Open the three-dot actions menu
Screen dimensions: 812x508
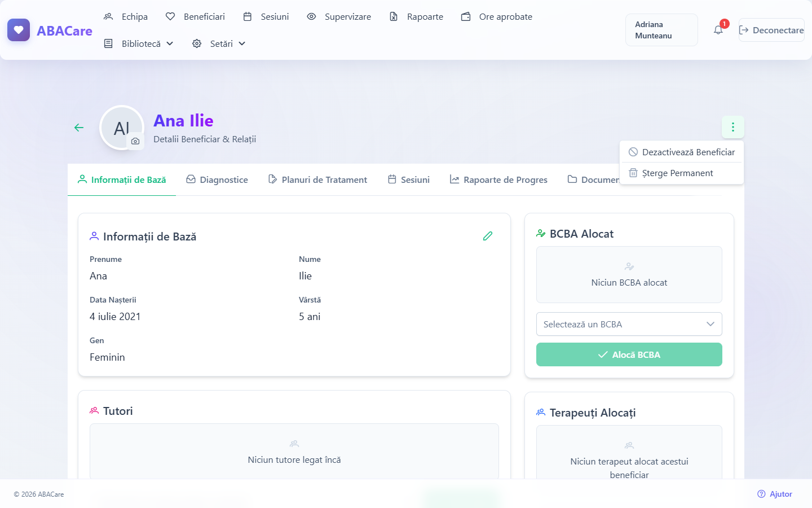[733, 127]
